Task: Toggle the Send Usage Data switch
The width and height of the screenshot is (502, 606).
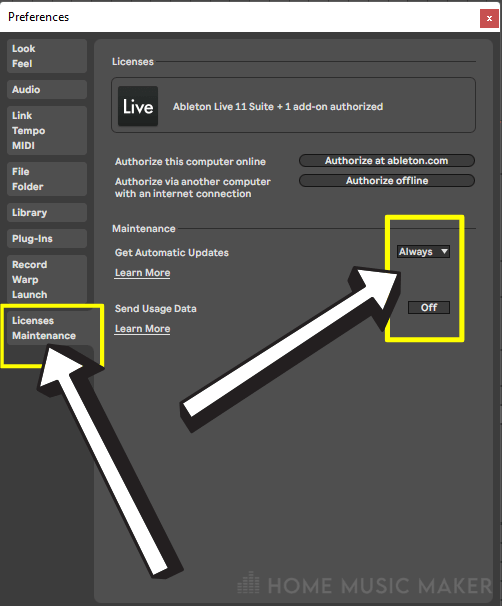Action: coord(429,308)
